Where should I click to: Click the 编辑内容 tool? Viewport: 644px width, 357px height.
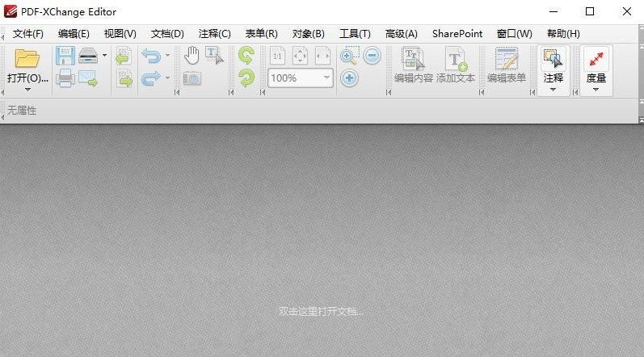point(413,65)
